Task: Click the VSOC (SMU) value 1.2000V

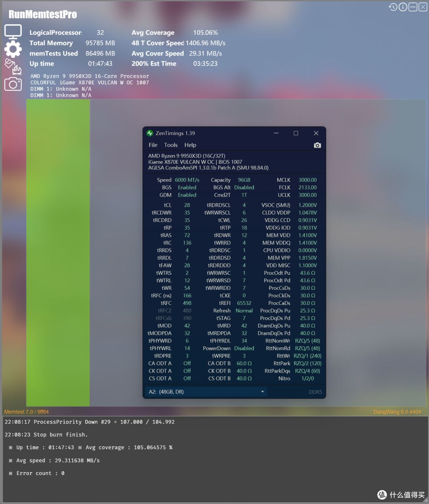Action: pyautogui.click(x=307, y=205)
